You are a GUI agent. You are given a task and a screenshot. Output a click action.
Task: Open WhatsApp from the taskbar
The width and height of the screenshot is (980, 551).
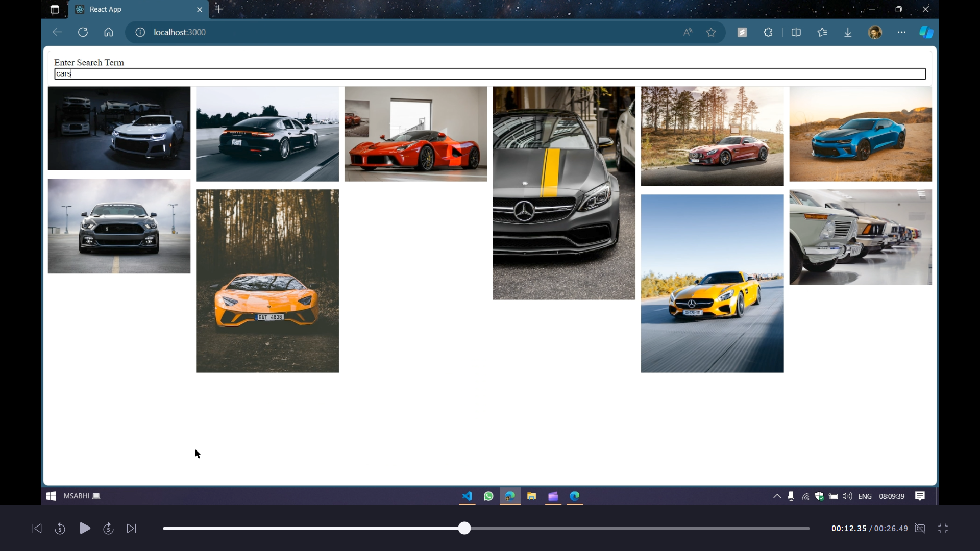(x=488, y=496)
